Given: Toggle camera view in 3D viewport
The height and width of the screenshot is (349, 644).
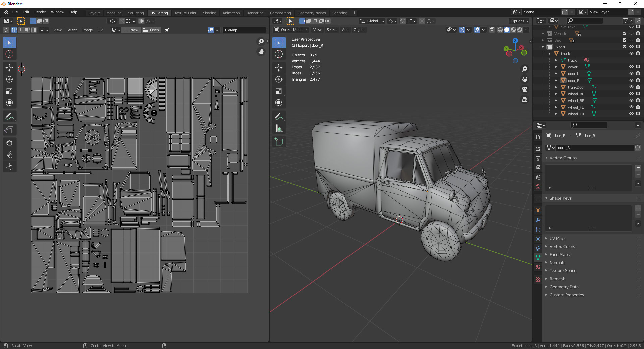Looking at the screenshot, I should pyautogui.click(x=525, y=89).
